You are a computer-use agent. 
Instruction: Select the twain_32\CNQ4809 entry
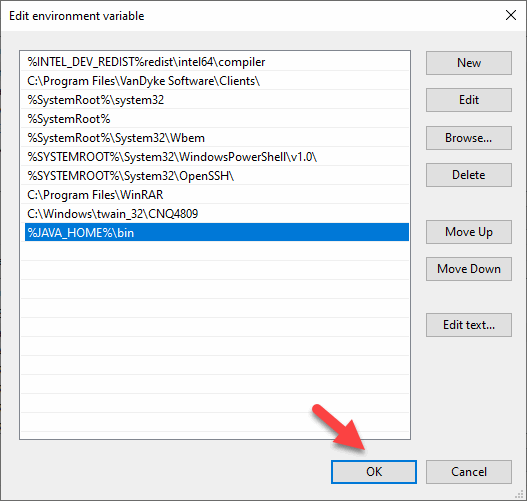coord(217,214)
